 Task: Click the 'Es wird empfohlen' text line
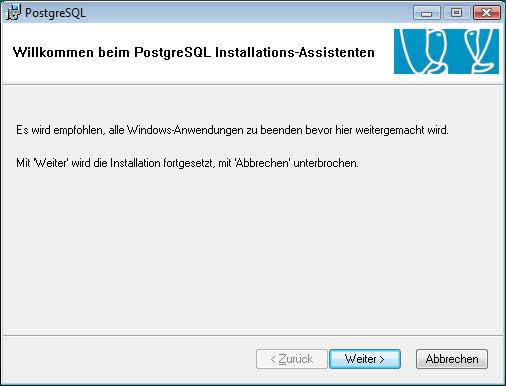coord(232,130)
